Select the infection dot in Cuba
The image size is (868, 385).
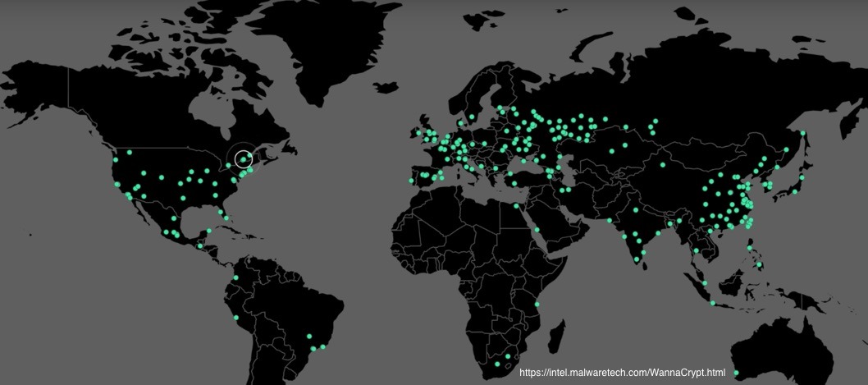[209, 231]
